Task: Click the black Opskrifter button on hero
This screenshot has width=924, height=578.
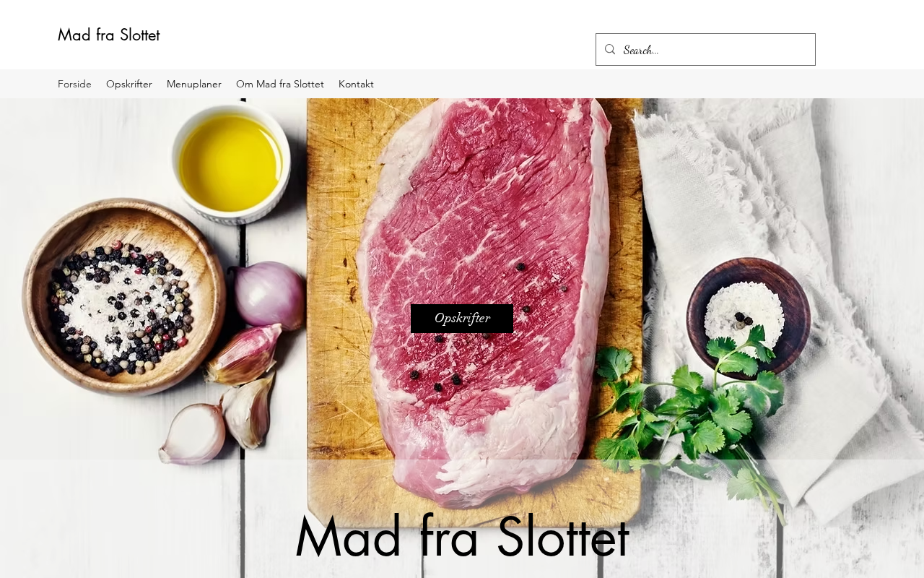Action: click(462, 319)
